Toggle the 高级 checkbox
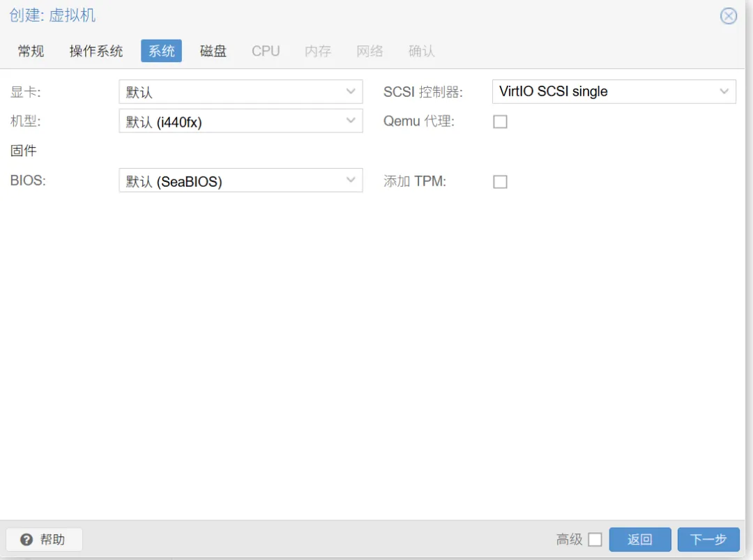Image resolution: width=753 pixels, height=560 pixels. [x=595, y=539]
